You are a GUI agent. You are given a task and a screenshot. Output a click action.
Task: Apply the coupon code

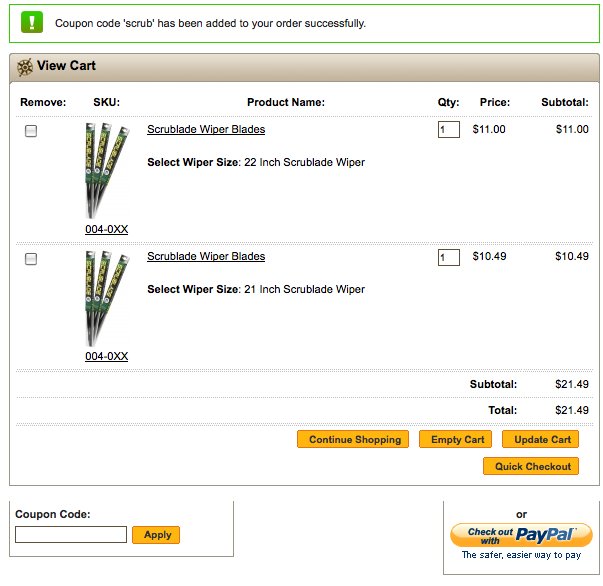156,535
